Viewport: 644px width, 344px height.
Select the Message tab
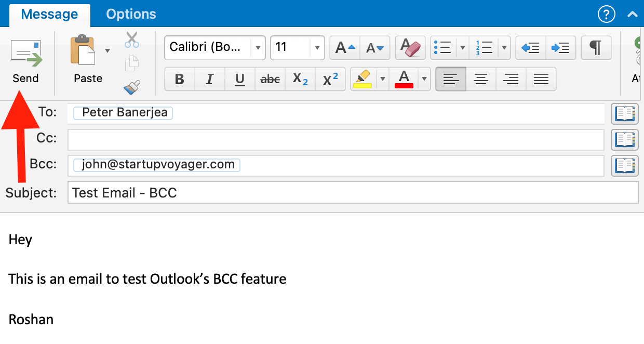[49, 14]
